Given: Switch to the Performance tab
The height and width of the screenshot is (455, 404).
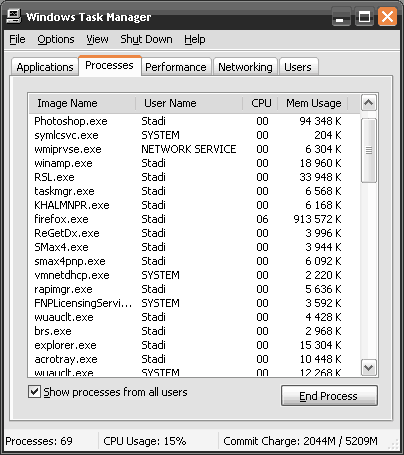Looking at the screenshot, I should point(176,67).
